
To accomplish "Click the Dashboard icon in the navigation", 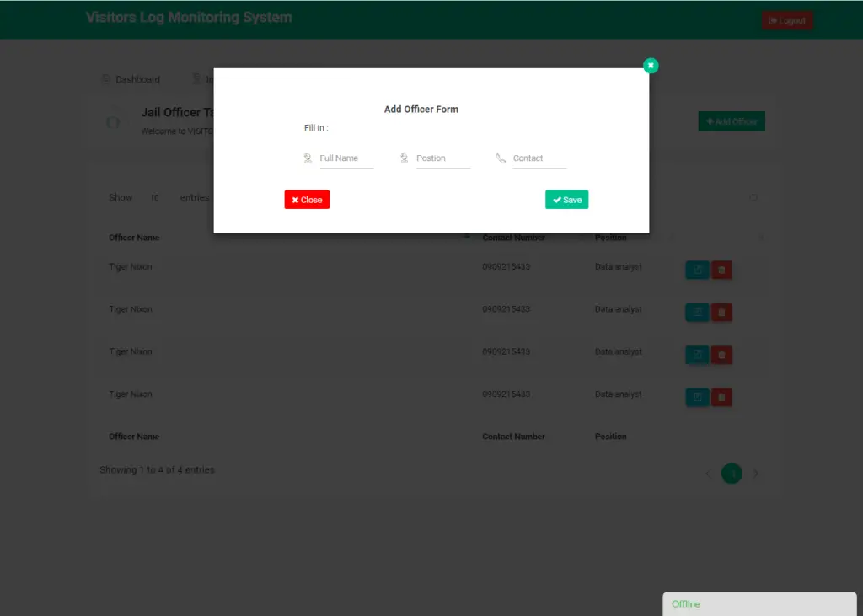I will click(x=105, y=79).
